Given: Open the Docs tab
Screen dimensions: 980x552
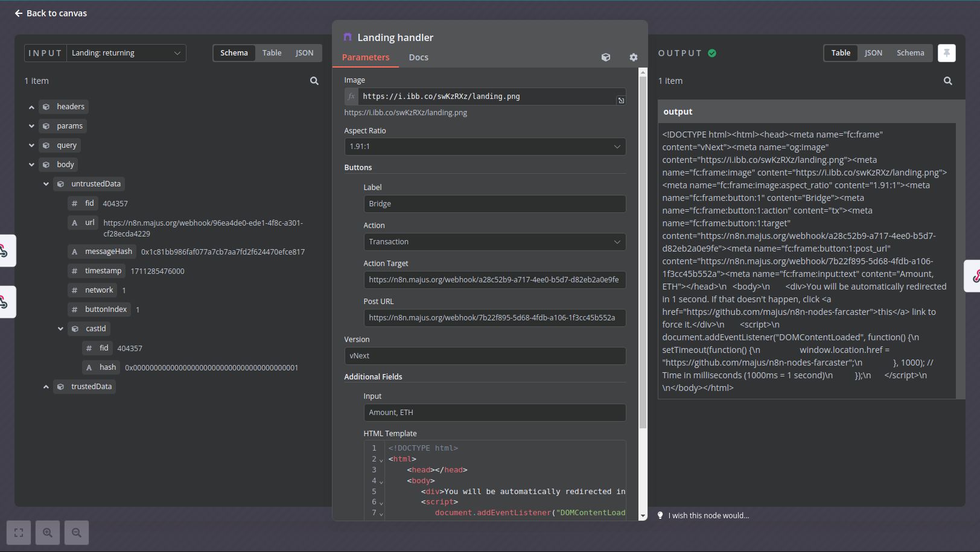Looking at the screenshot, I should tap(418, 57).
